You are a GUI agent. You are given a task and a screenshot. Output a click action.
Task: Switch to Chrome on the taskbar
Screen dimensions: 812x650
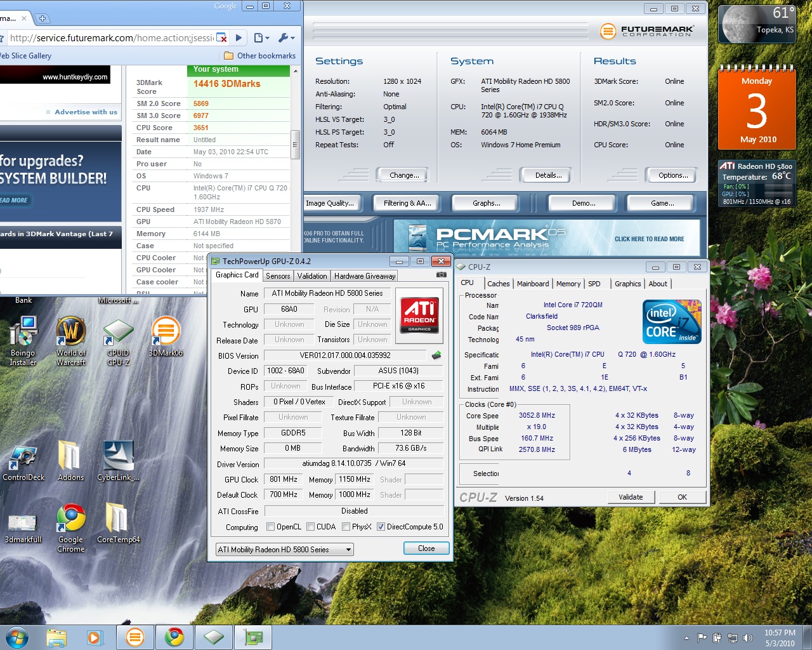174,637
